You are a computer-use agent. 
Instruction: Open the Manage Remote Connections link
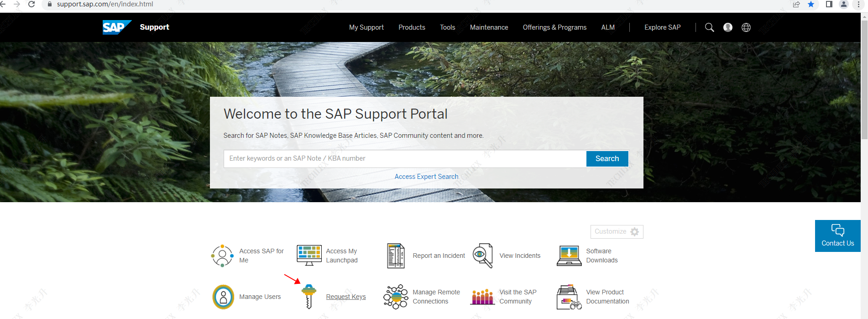pos(436,297)
